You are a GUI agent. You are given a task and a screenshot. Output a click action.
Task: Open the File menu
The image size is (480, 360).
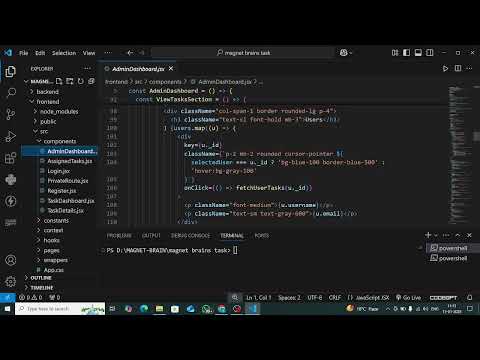(24, 53)
